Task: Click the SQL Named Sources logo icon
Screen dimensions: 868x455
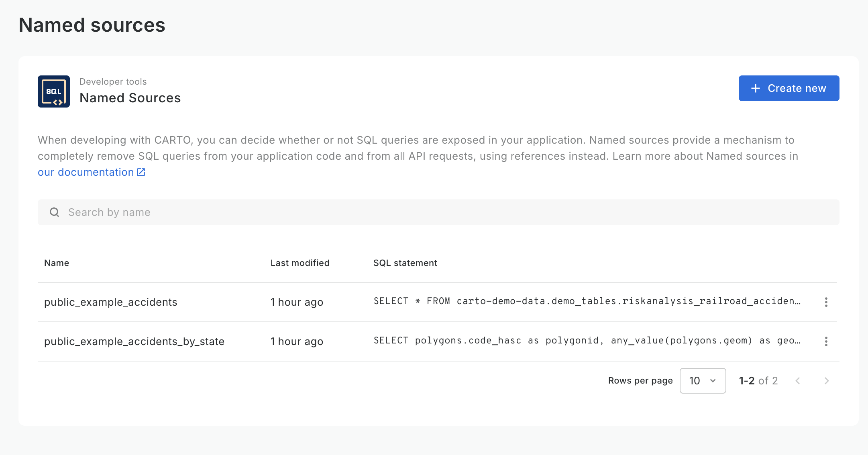Action: click(x=54, y=91)
